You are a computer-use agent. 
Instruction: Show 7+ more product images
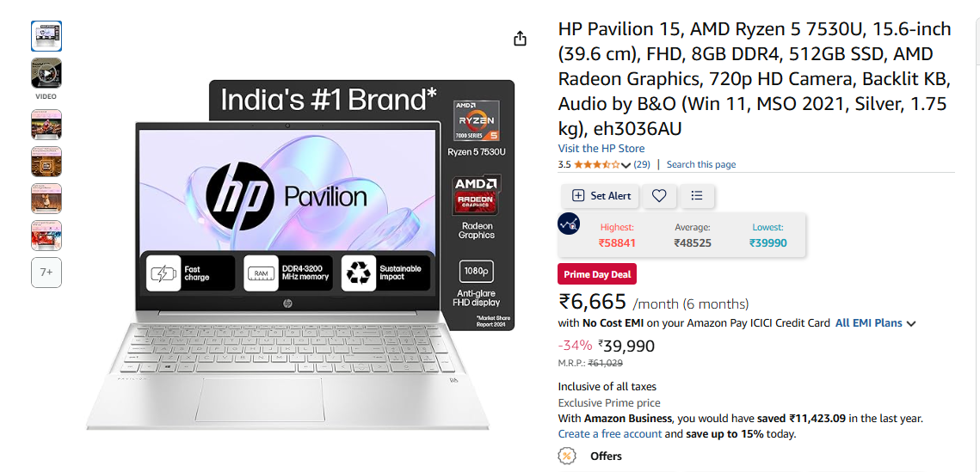pos(46,273)
